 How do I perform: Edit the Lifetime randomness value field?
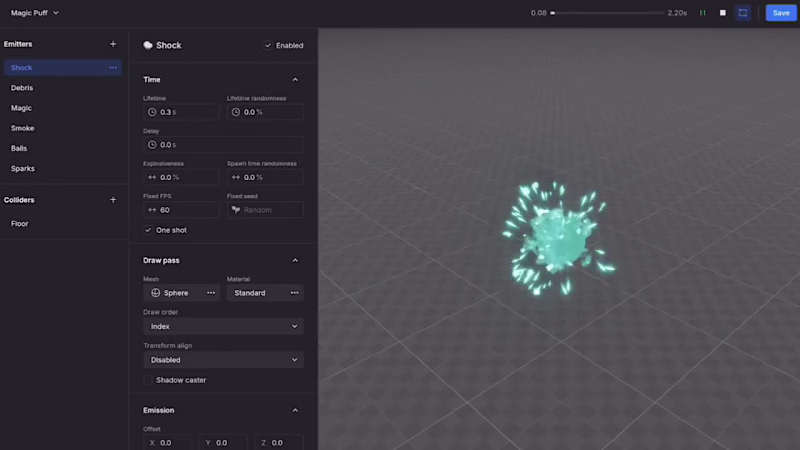point(265,112)
